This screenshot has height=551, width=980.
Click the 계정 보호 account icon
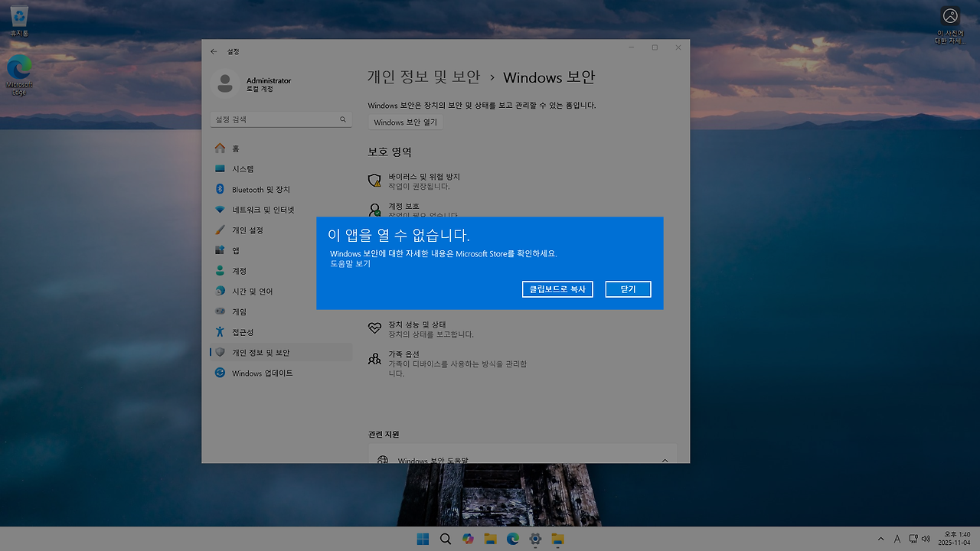pyautogui.click(x=374, y=210)
